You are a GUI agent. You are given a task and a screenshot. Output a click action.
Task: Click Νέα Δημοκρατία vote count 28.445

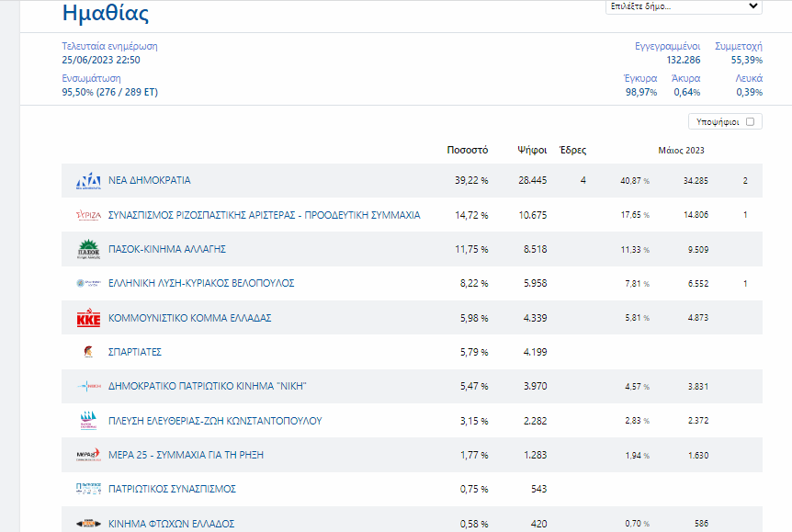click(532, 180)
